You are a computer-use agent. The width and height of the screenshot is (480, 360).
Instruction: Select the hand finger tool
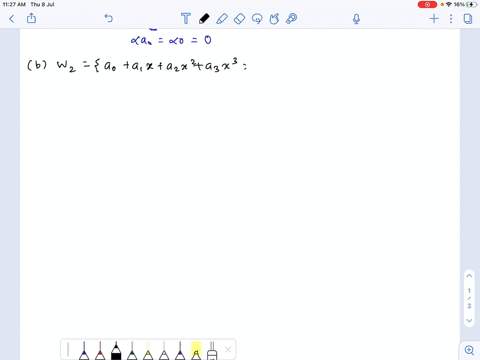point(274,19)
